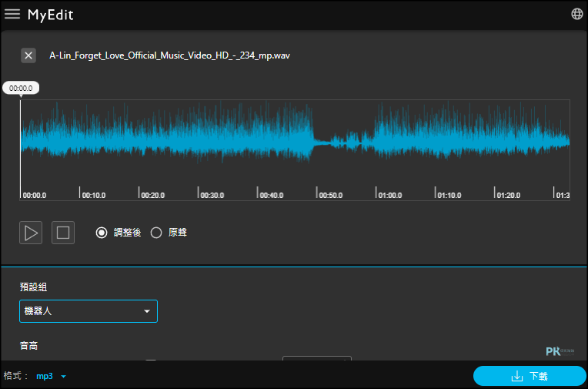This screenshot has height=389, width=588.
Task: Click the 01:10.0 timeline tick label
Action: [x=449, y=195]
